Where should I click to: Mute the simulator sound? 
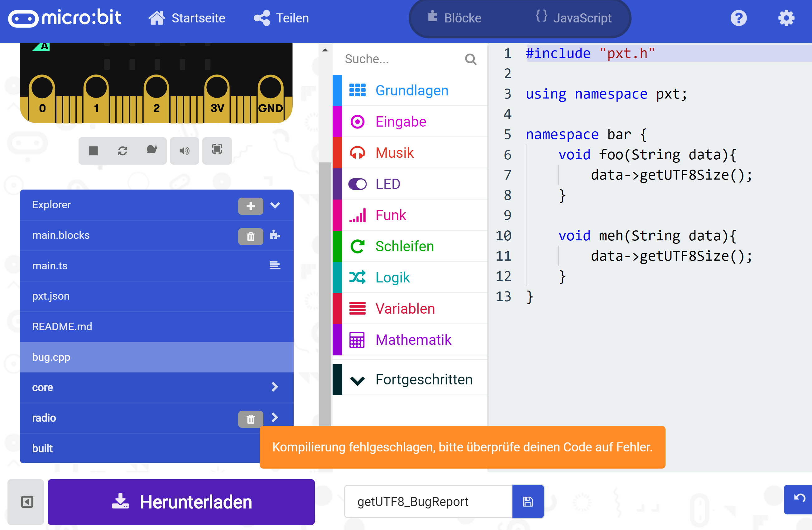click(x=184, y=151)
